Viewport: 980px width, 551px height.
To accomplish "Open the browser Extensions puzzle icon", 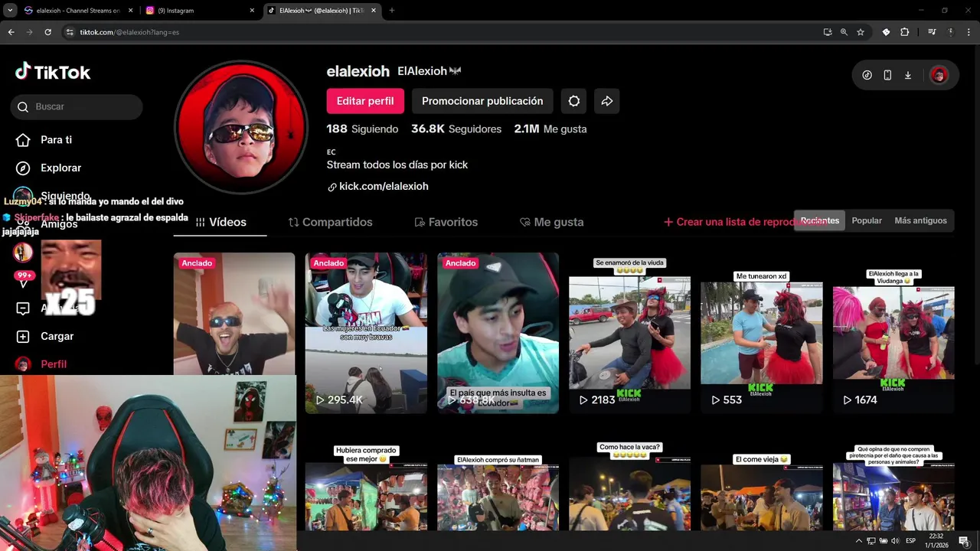I will coord(905,32).
